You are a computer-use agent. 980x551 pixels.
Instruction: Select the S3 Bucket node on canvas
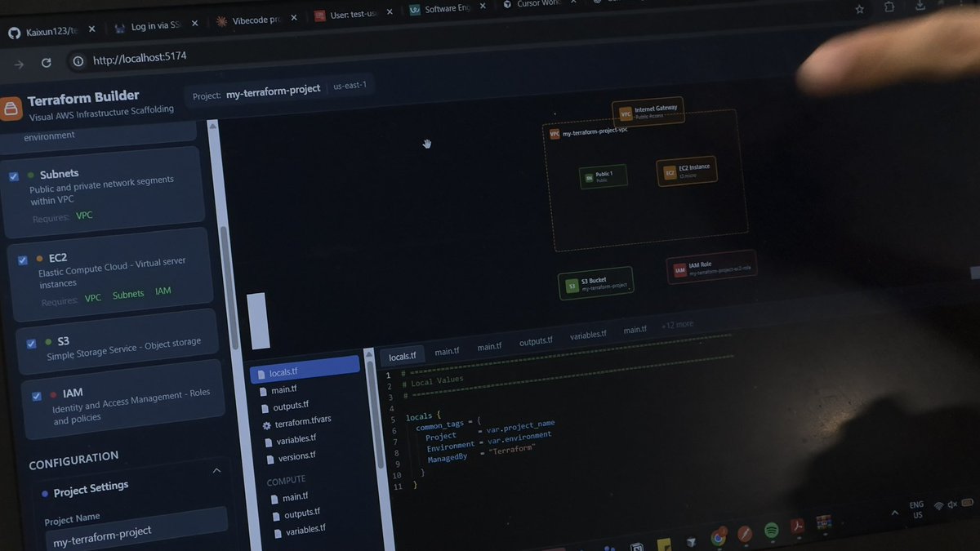pos(596,283)
